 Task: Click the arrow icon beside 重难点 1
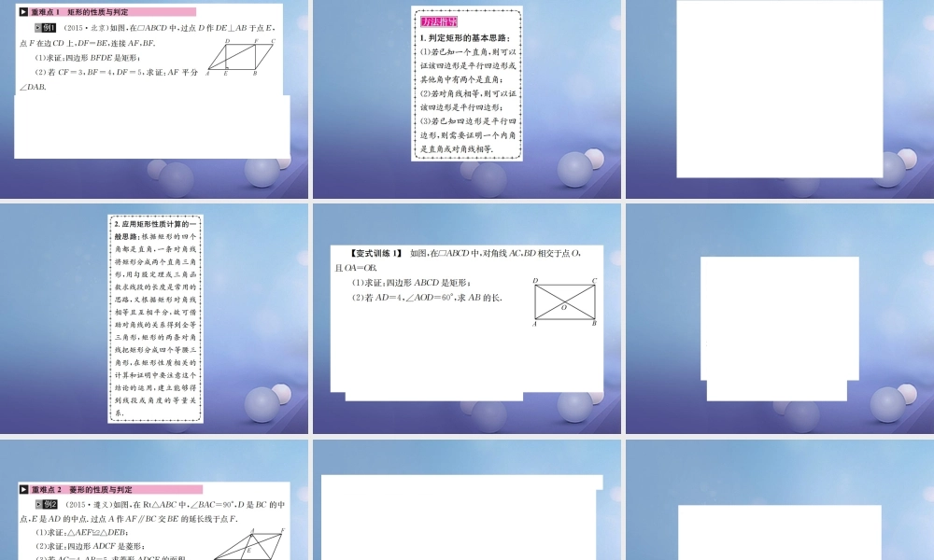point(23,12)
